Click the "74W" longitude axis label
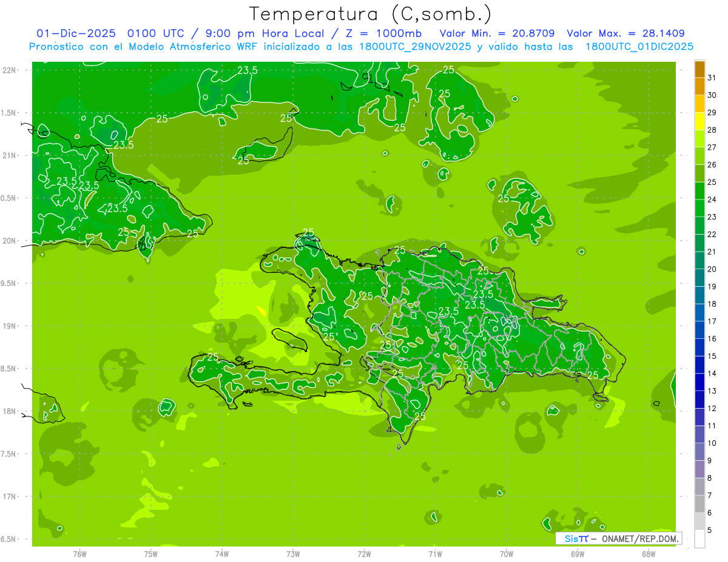This screenshot has height=562, width=728. 222,554
